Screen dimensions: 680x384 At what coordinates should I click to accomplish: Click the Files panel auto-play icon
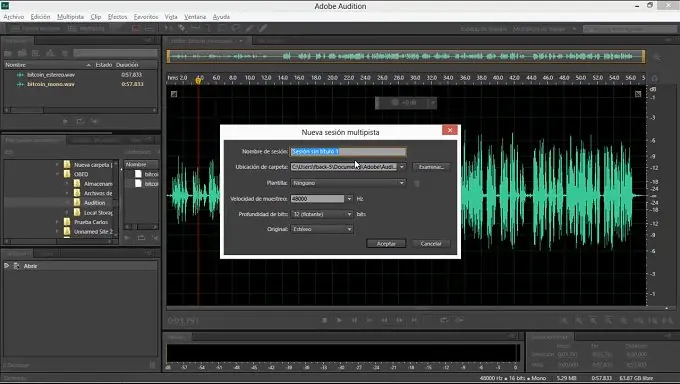95,121
